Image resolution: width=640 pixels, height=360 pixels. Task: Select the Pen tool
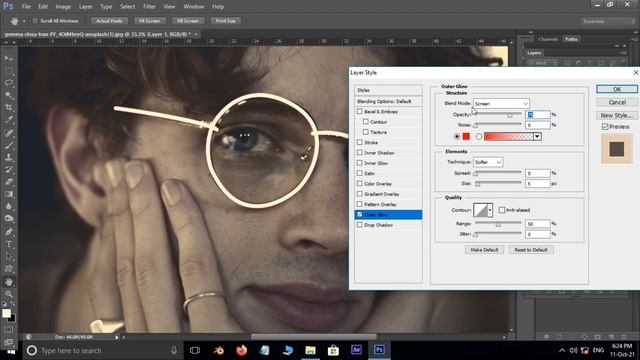click(x=9, y=232)
